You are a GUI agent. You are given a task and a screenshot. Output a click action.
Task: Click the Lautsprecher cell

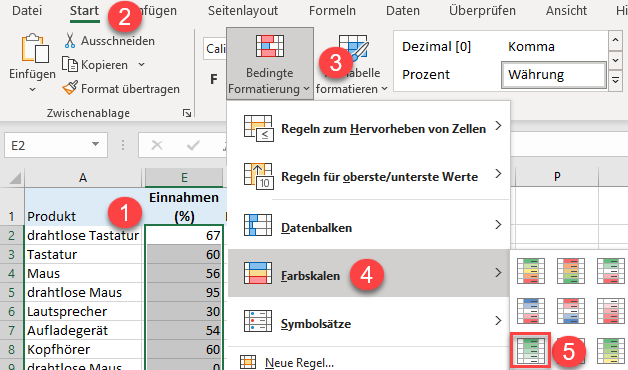[x=83, y=312]
